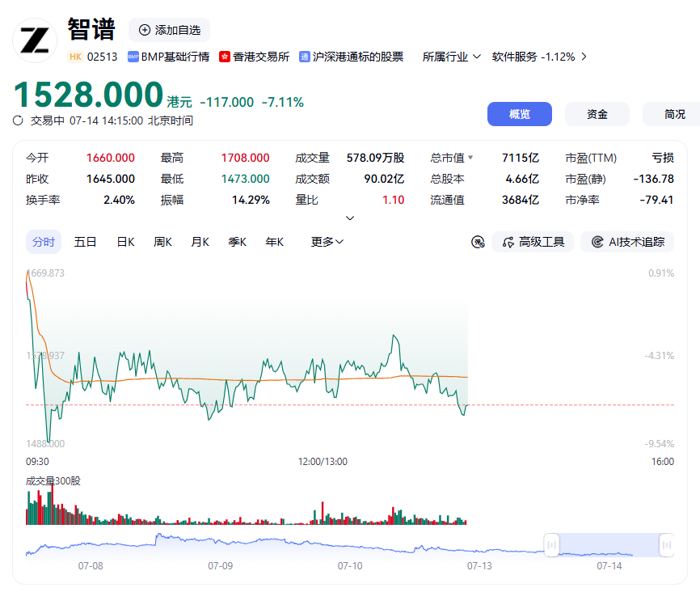Select the 季K chart tab
Screen dimensions: 700x592
237,242
